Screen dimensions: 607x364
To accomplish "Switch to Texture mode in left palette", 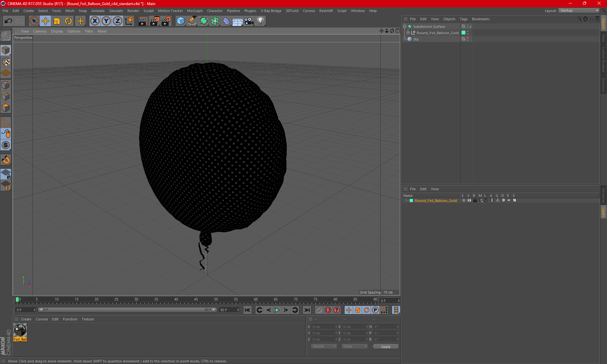I will click(6, 62).
